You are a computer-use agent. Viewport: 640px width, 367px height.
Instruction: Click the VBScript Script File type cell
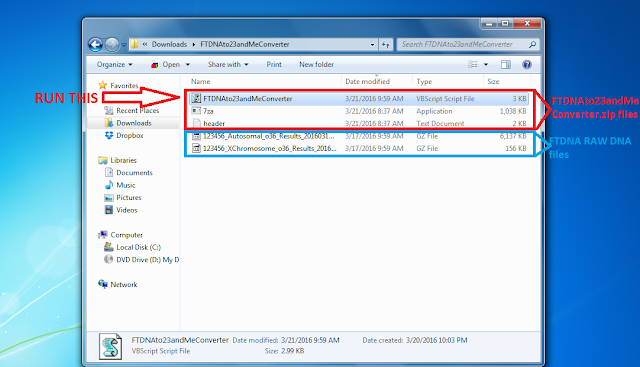tap(445, 99)
